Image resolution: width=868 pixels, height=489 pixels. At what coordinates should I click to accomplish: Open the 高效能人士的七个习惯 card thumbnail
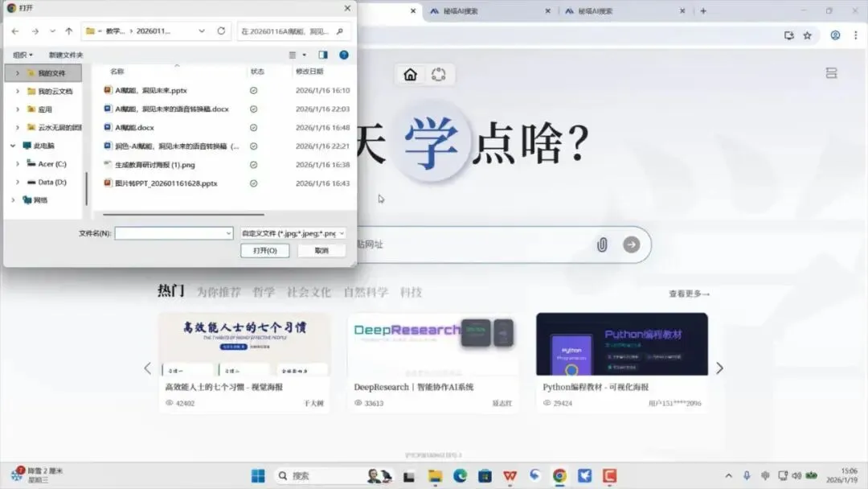[244, 344]
